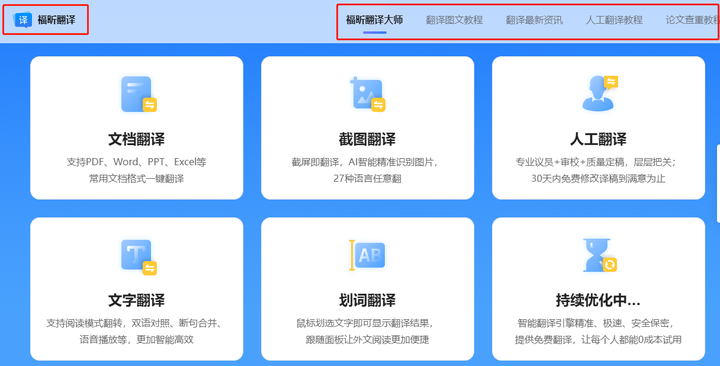This screenshot has height=366, width=720.
Task: Open the 翻译图文教程 tab
Action: (454, 20)
